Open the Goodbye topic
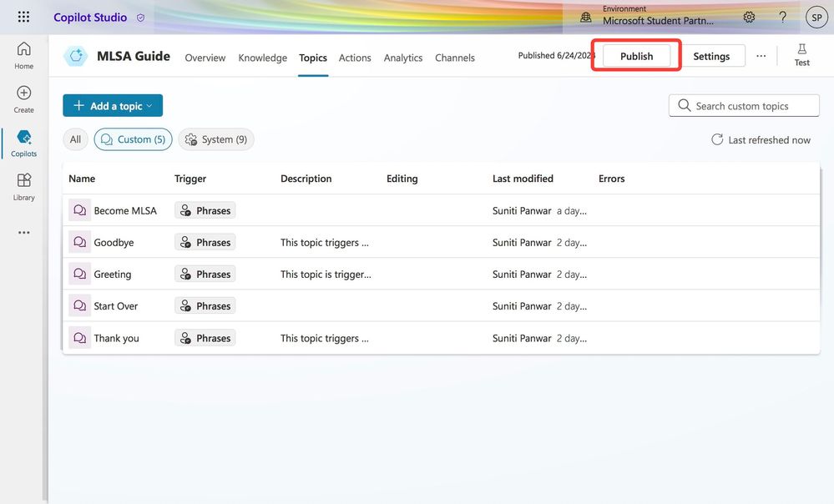834x504 pixels. [x=114, y=243]
